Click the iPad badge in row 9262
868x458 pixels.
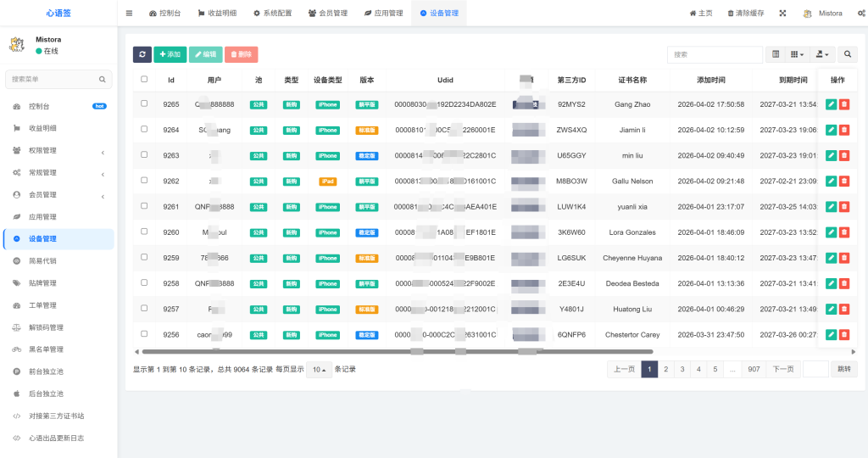click(328, 182)
